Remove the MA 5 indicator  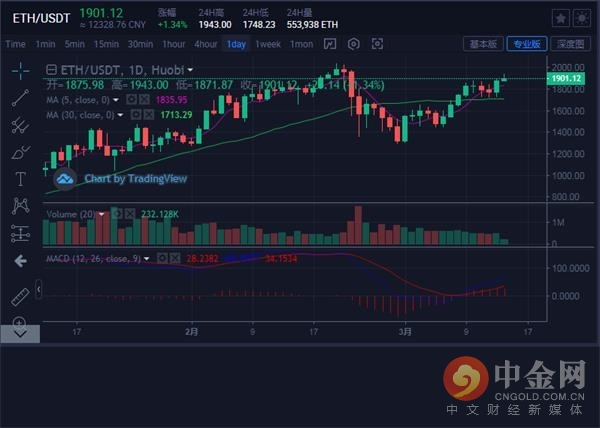pyautogui.click(x=144, y=100)
